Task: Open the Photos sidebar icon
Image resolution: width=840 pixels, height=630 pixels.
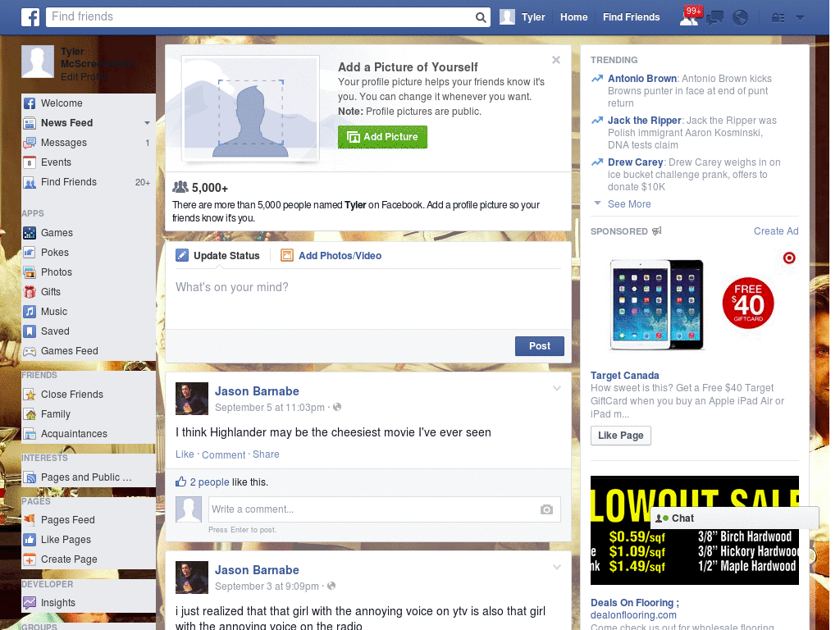Action: pos(30,272)
